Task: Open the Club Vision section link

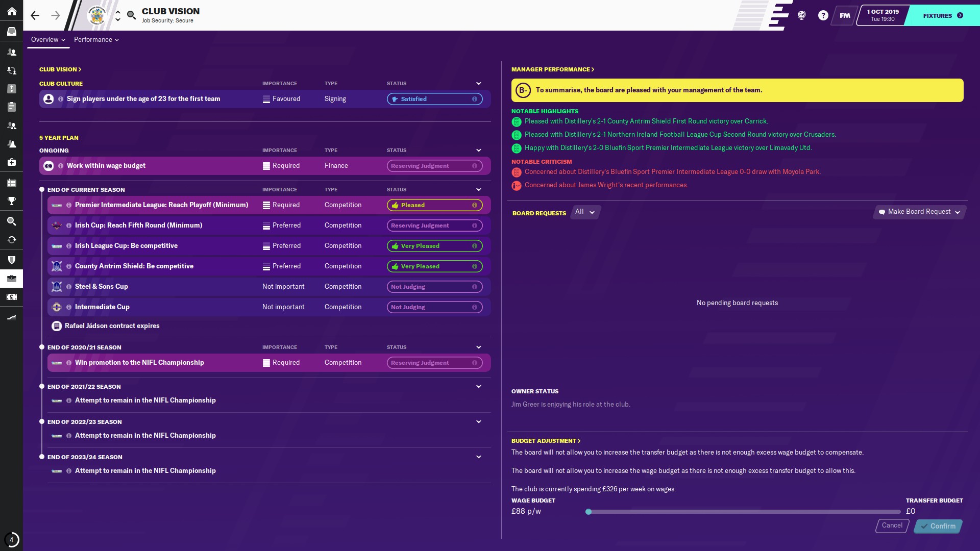Action: pyautogui.click(x=60, y=69)
